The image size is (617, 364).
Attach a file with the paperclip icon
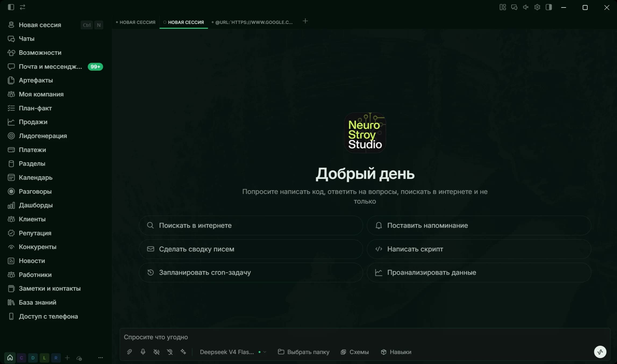(129, 352)
